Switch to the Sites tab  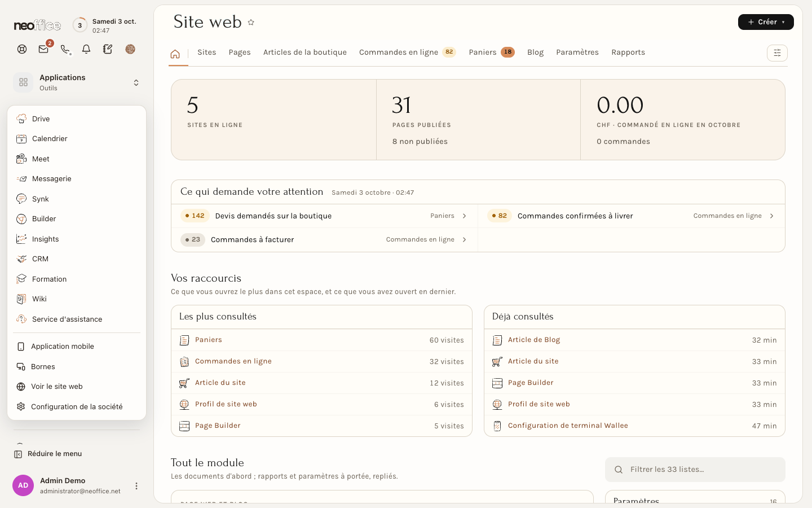(207, 52)
